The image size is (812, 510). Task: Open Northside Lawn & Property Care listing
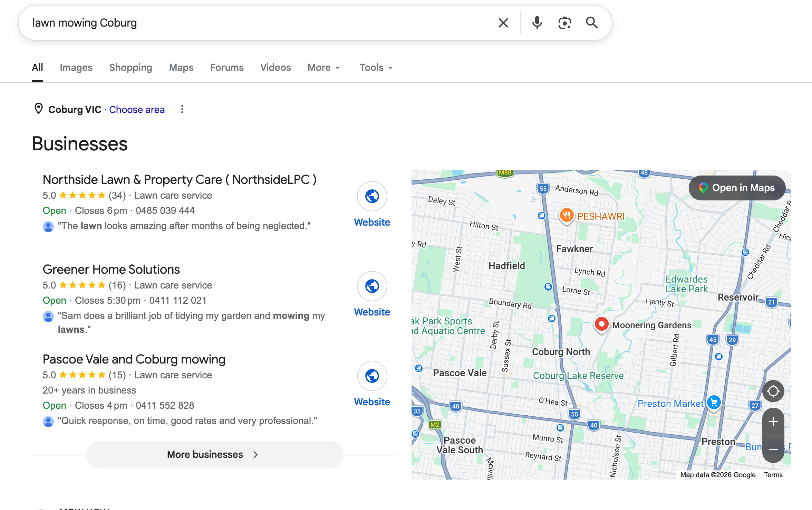click(x=180, y=180)
